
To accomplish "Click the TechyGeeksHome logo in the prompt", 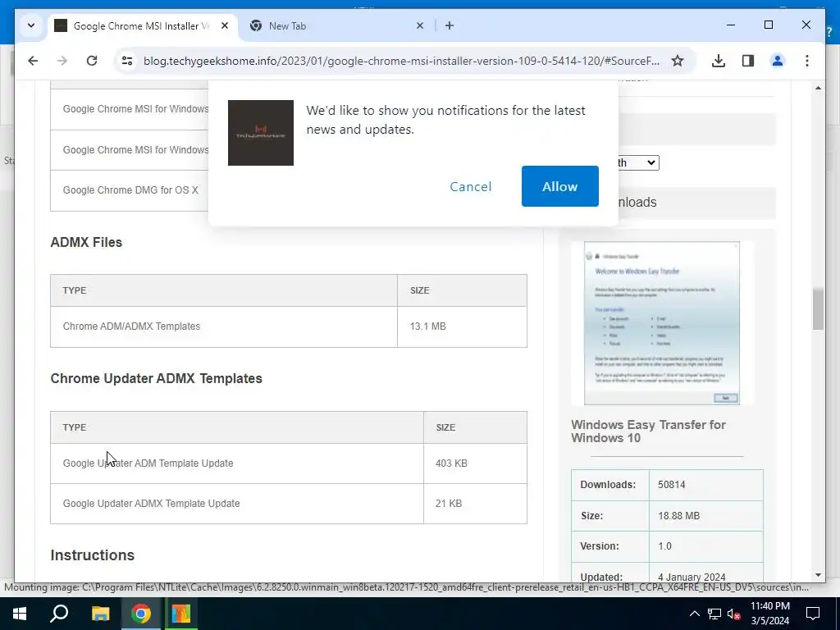I will [x=260, y=133].
